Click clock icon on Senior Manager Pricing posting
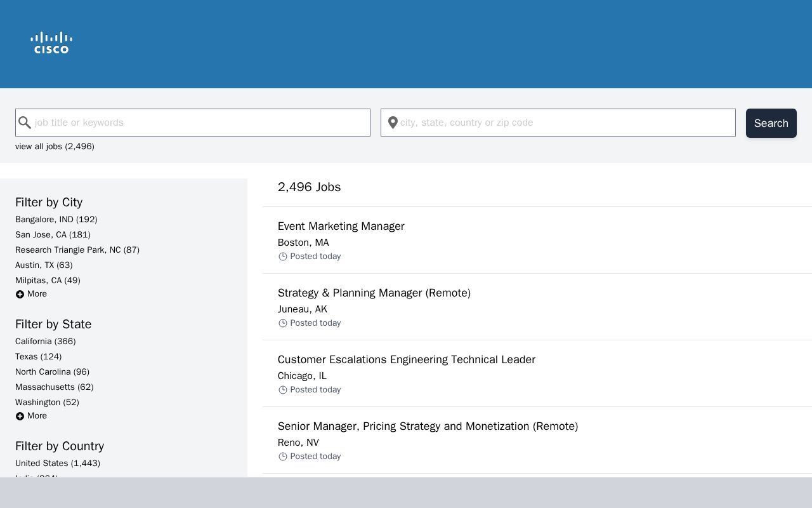This screenshot has width=812, height=508. coord(283,457)
